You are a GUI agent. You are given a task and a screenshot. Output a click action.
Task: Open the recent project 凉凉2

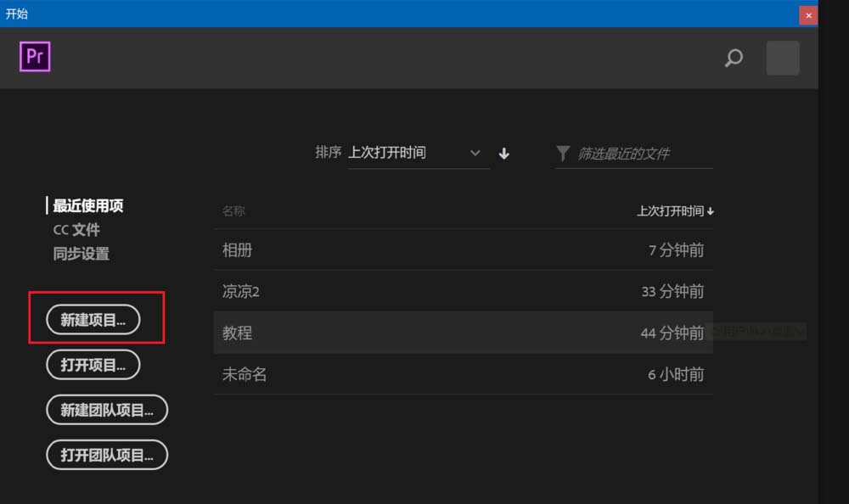pos(463,291)
